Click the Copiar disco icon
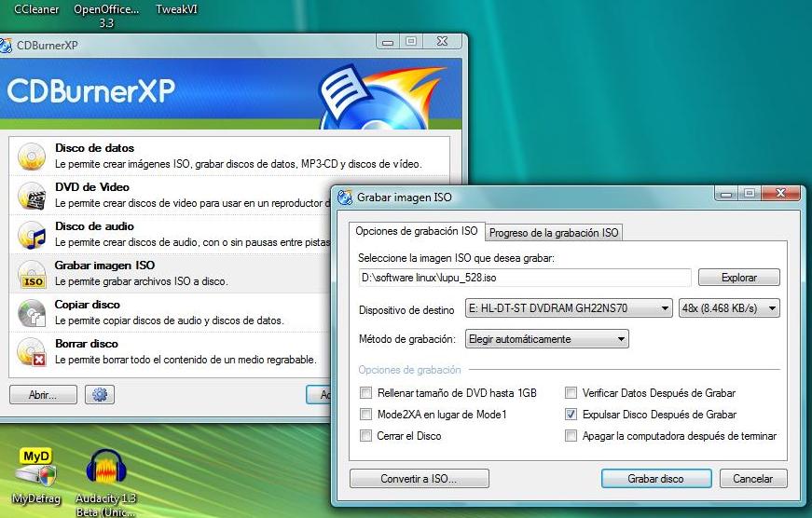 pyautogui.click(x=32, y=313)
